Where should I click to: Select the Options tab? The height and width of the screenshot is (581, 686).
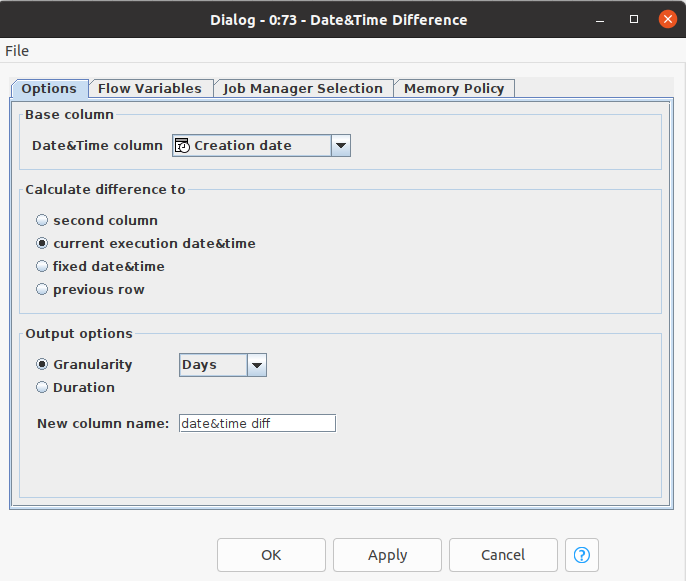pyautogui.click(x=49, y=89)
